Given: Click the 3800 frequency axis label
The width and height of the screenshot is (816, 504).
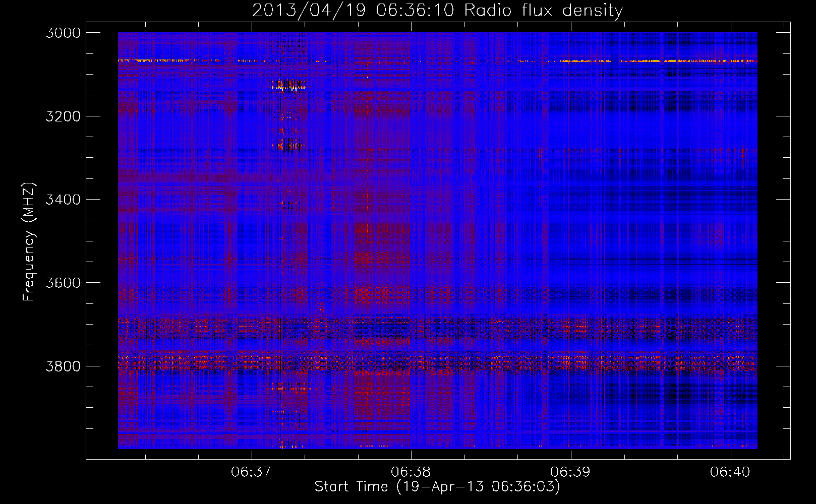Looking at the screenshot, I should point(63,366).
